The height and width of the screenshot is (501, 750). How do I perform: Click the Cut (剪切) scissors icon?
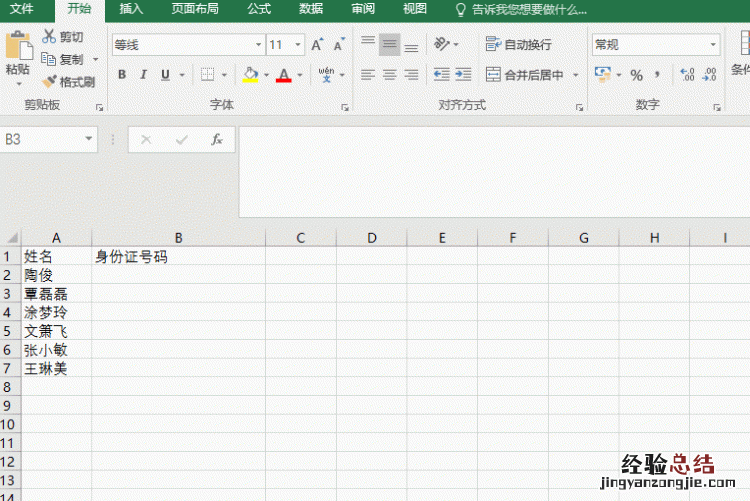point(50,37)
